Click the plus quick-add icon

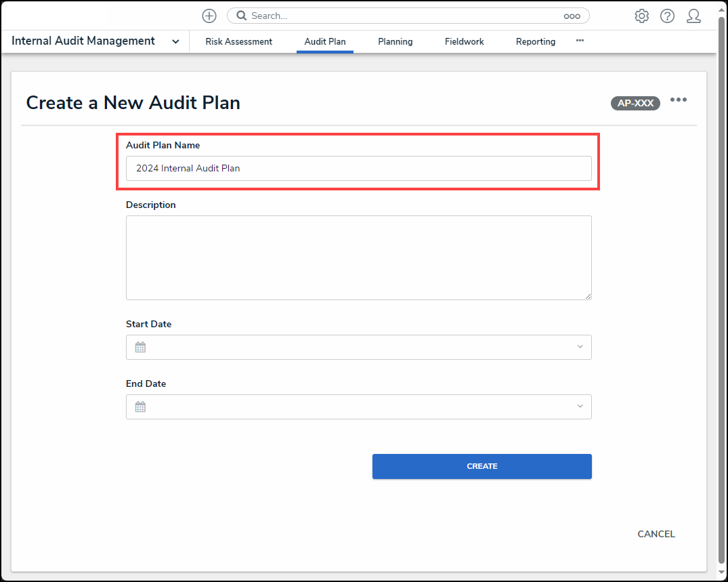pos(209,16)
